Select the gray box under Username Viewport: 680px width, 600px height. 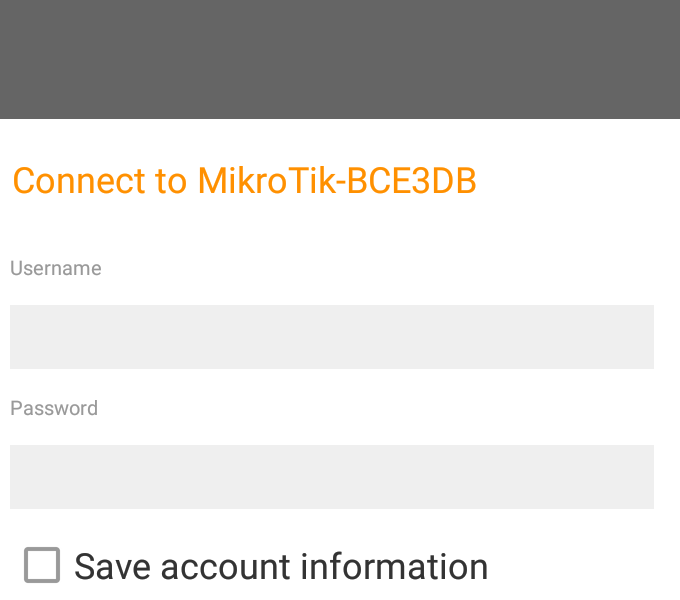coord(332,337)
